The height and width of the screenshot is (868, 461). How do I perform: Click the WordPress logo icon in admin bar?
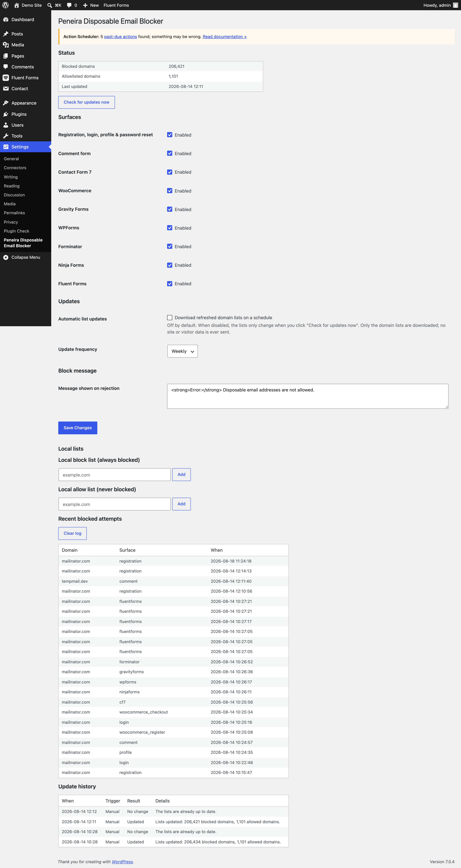coord(5,5)
